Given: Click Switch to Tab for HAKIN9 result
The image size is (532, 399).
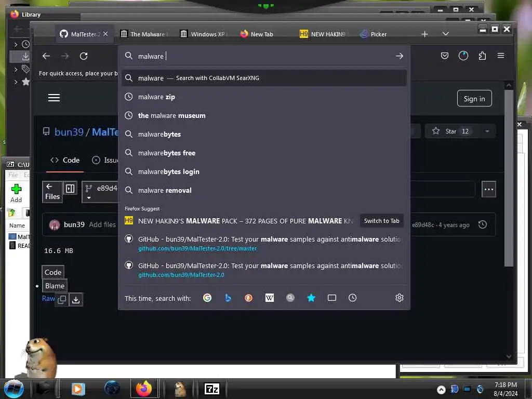Looking at the screenshot, I should (381, 221).
